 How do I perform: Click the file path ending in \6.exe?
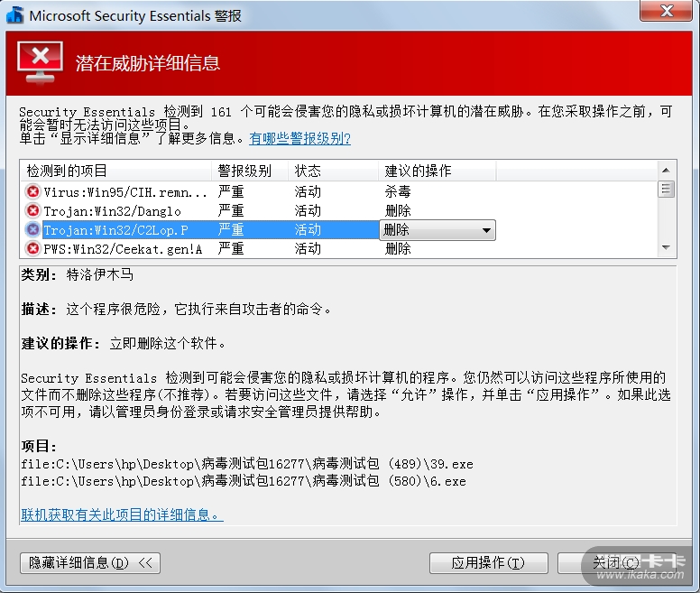[x=244, y=481]
